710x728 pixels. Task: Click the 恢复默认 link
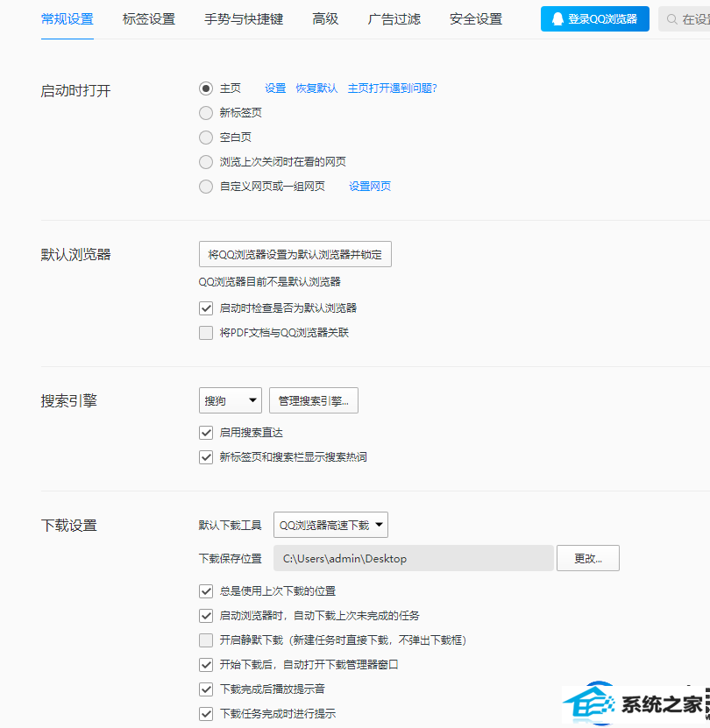point(316,88)
